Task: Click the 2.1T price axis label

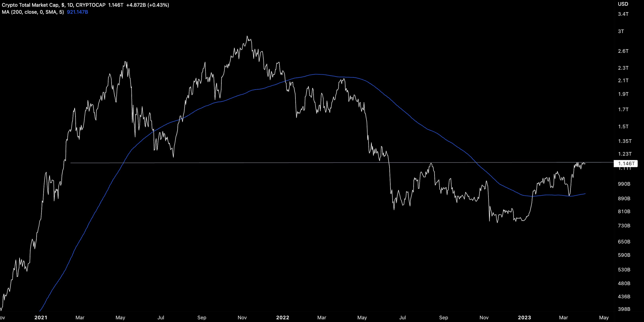Action: pos(623,80)
